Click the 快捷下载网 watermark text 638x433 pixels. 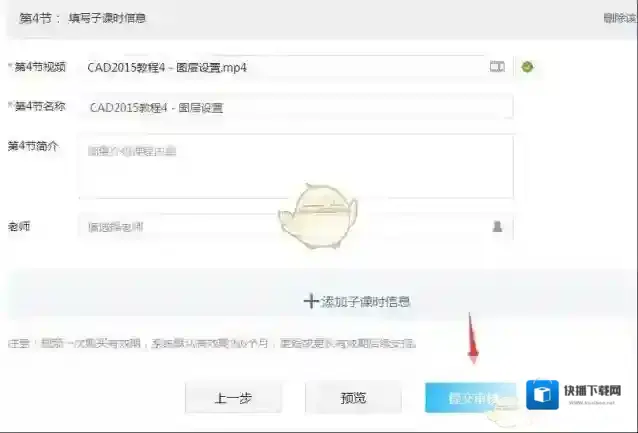592,392
